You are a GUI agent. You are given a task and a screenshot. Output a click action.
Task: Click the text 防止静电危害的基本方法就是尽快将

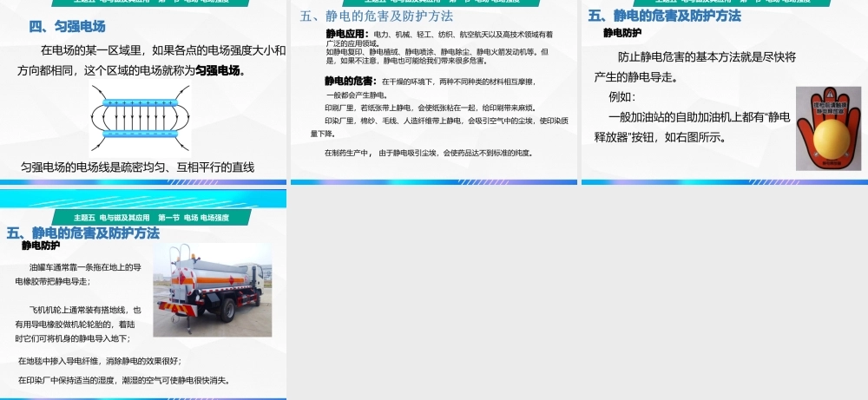[x=707, y=57]
